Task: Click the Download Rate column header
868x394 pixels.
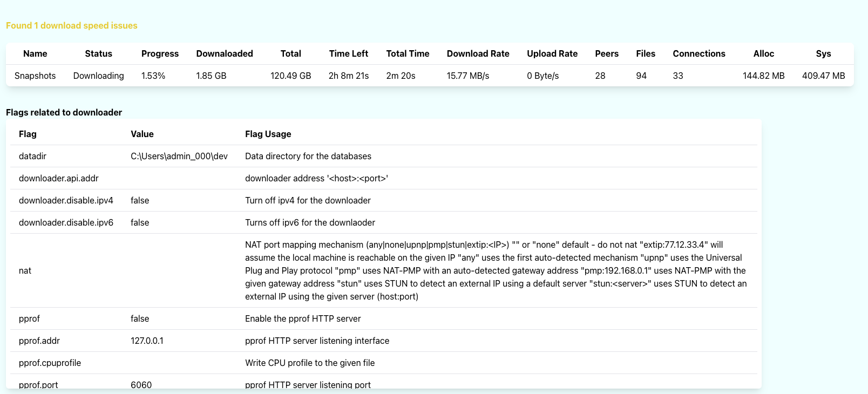Action: [x=478, y=53]
